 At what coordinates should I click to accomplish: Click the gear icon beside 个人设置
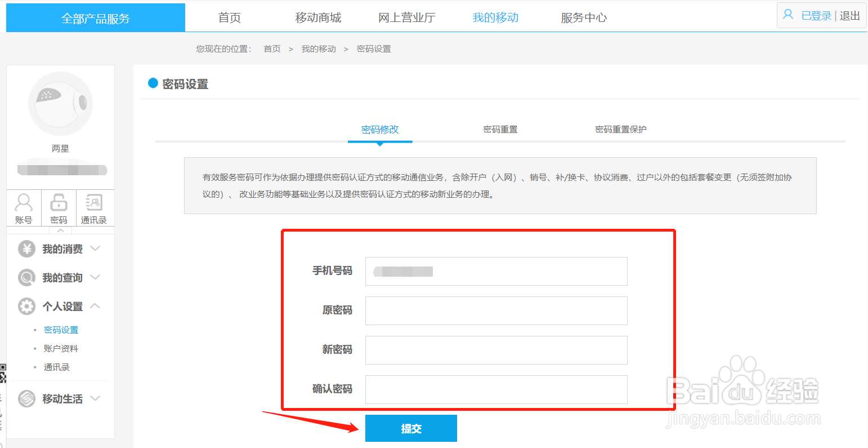point(25,306)
